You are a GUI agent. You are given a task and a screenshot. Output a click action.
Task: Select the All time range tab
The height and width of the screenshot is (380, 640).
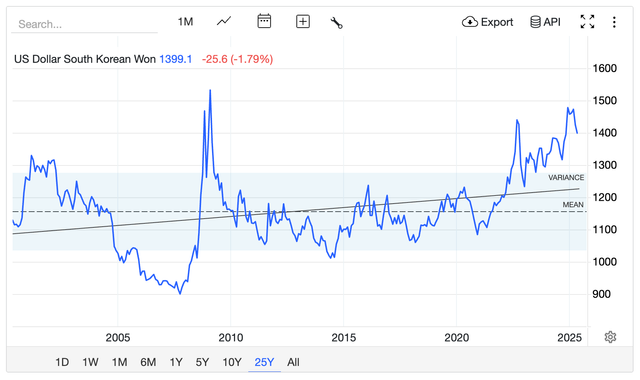coord(293,362)
